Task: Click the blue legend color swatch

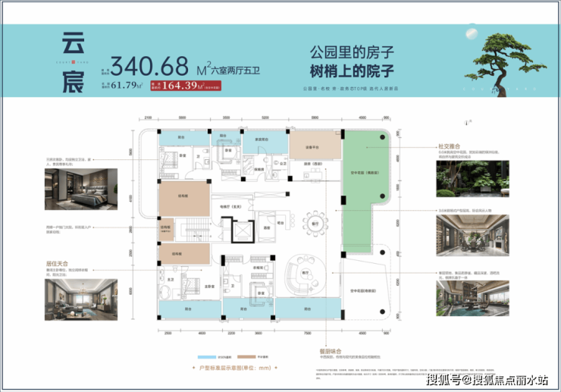Action: click(207, 357)
